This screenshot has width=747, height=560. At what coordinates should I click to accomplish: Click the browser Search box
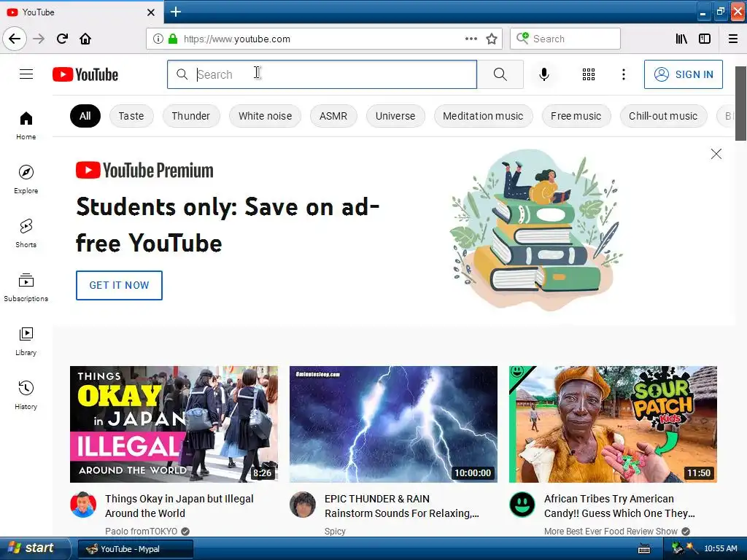(565, 39)
